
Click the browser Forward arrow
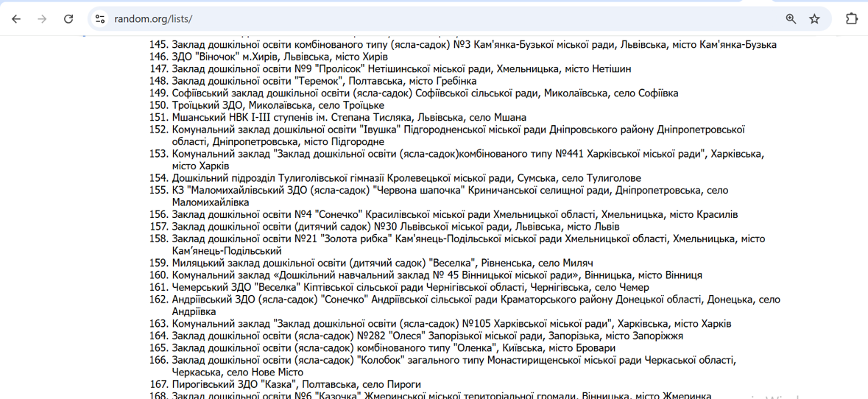42,19
